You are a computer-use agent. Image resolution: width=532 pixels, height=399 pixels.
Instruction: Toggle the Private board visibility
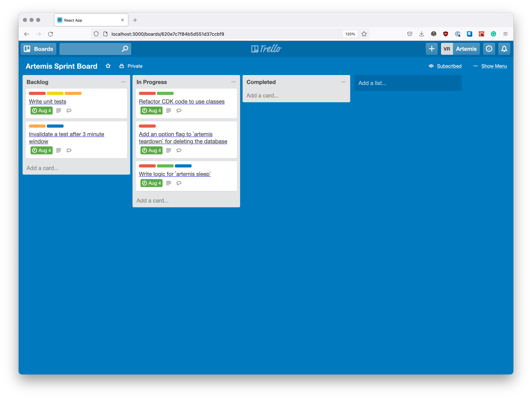click(131, 66)
